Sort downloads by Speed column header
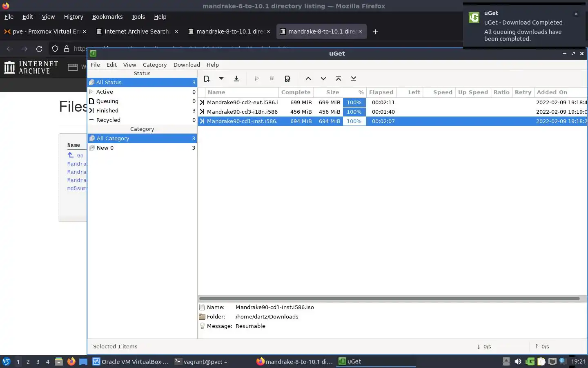The width and height of the screenshot is (588, 368). point(439,92)
